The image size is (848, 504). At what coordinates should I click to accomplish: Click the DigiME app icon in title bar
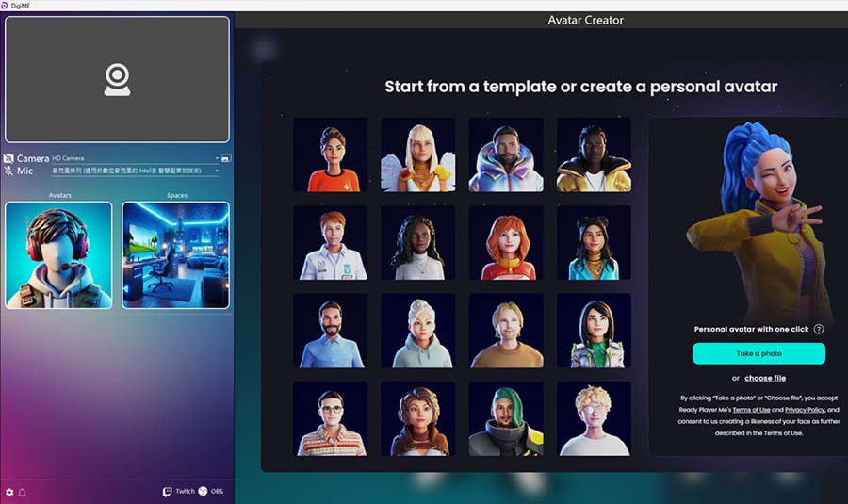5,5
